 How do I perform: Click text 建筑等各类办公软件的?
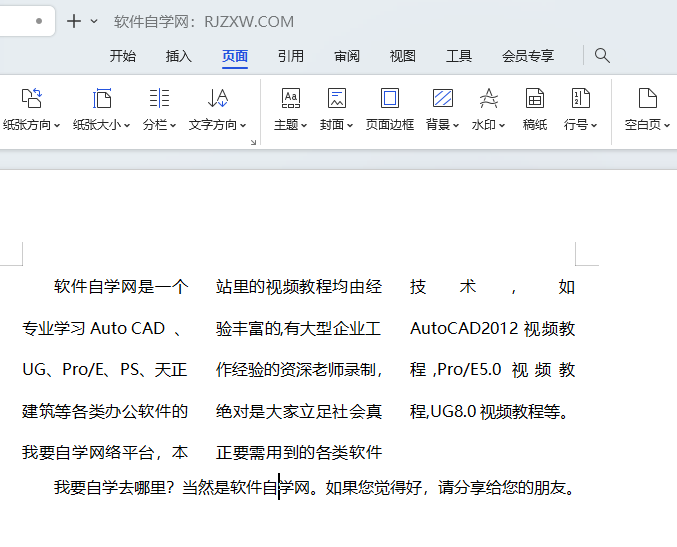click(x=105, y=411)
